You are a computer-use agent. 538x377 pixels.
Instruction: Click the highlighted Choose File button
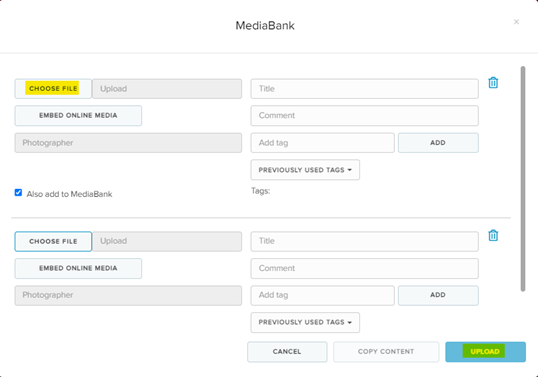(x=53, y=89)
